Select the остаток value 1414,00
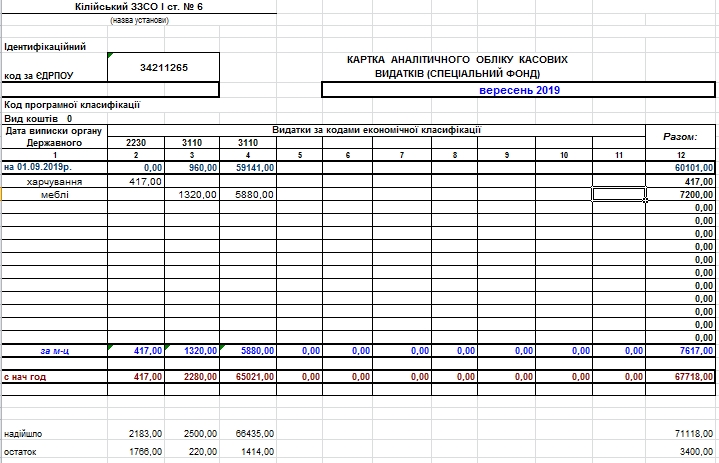 point(257,452)
